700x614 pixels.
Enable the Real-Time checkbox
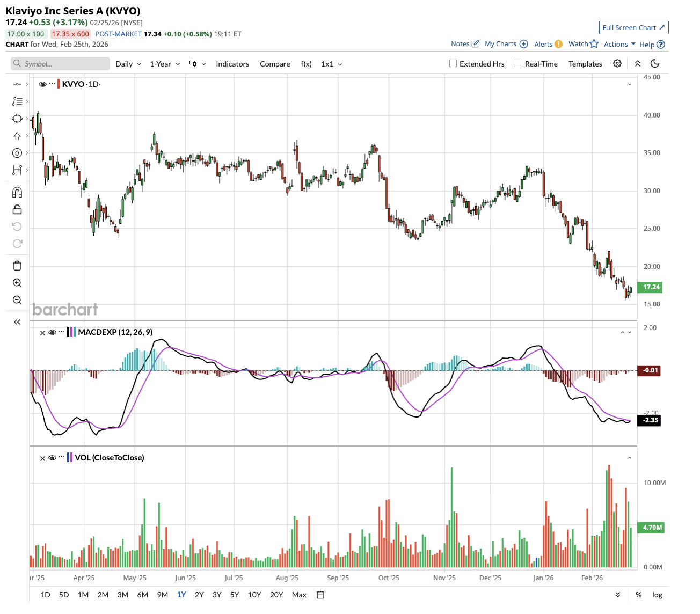click(x=519, y=63)
